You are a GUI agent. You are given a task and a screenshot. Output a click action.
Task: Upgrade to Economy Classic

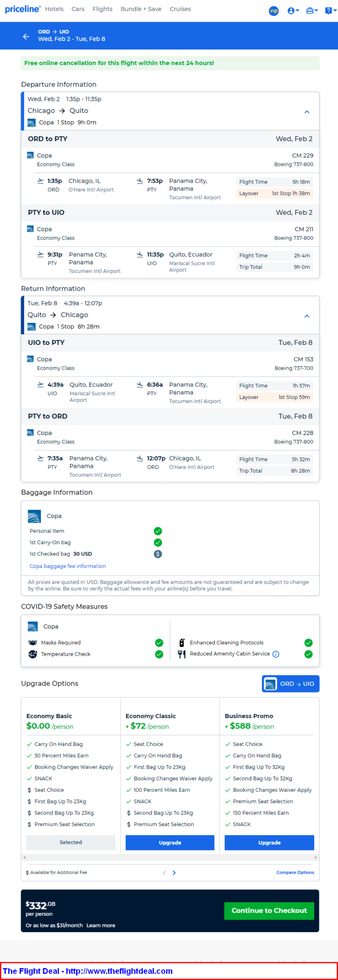(170, 842)
